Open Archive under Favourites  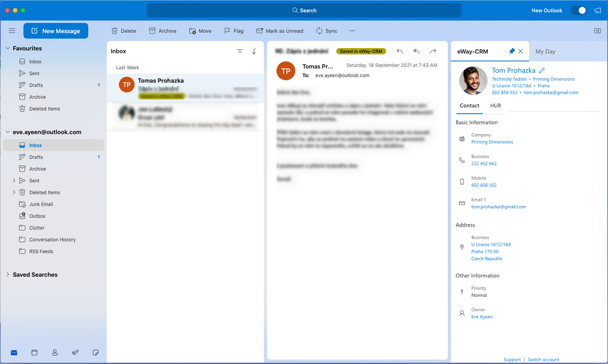click(38, 97)
